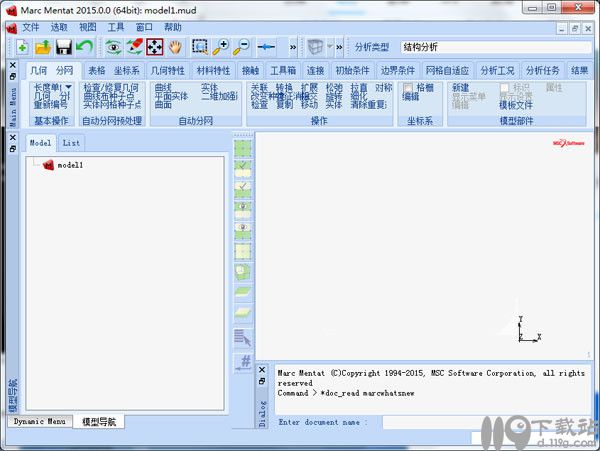The width and height of the screenshot is (600, 451).
Task: Expand first toolbar overflow chevron
Action: tap(293, 47)
